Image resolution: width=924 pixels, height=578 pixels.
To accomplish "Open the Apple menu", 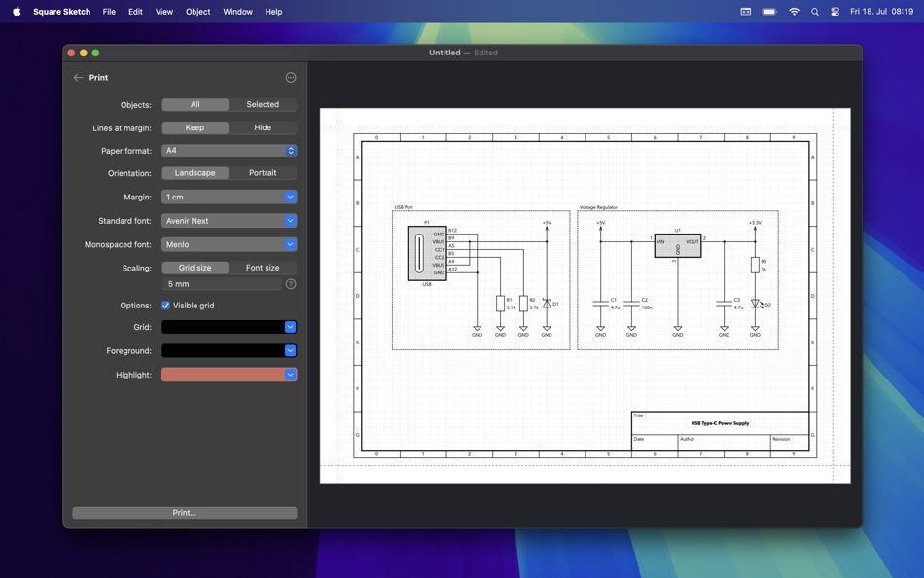I will pos(17,12).
